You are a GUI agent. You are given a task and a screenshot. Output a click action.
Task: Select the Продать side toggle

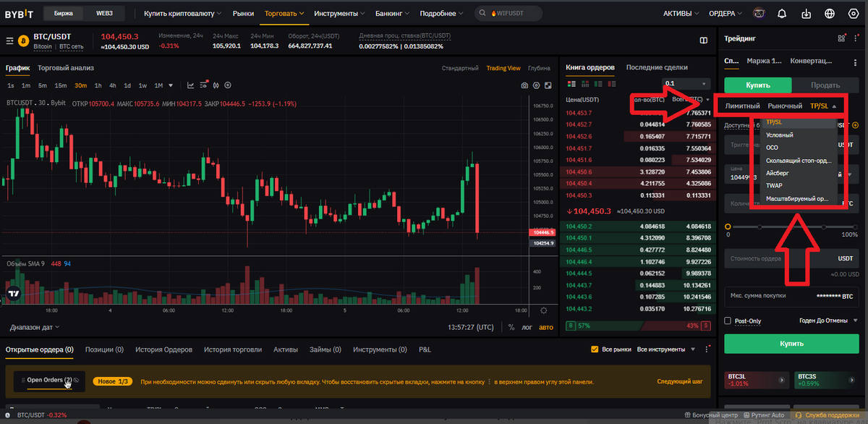[825, 85]
